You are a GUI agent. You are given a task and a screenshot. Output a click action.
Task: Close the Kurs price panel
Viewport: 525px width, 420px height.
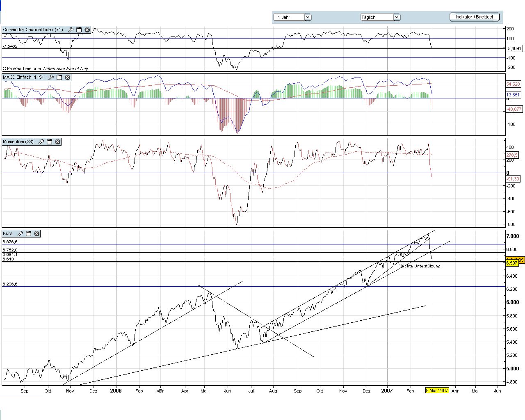point(37,234)
